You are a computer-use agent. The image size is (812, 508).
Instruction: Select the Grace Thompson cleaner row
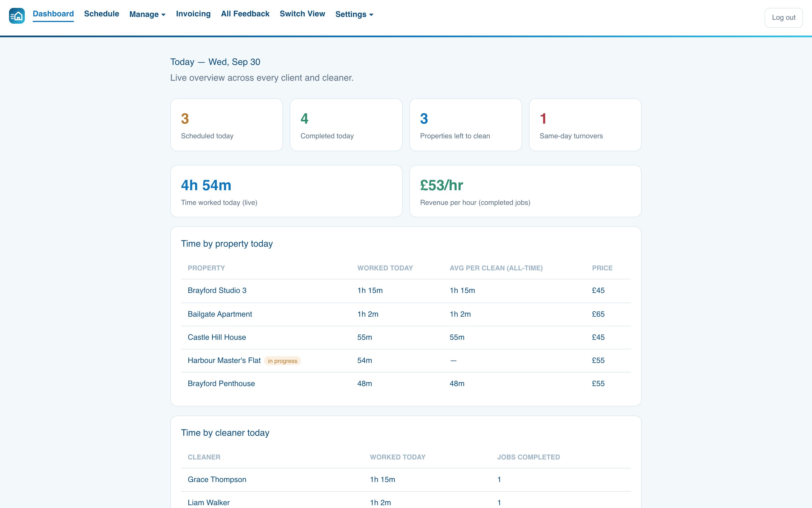click(x=406, y=480)
